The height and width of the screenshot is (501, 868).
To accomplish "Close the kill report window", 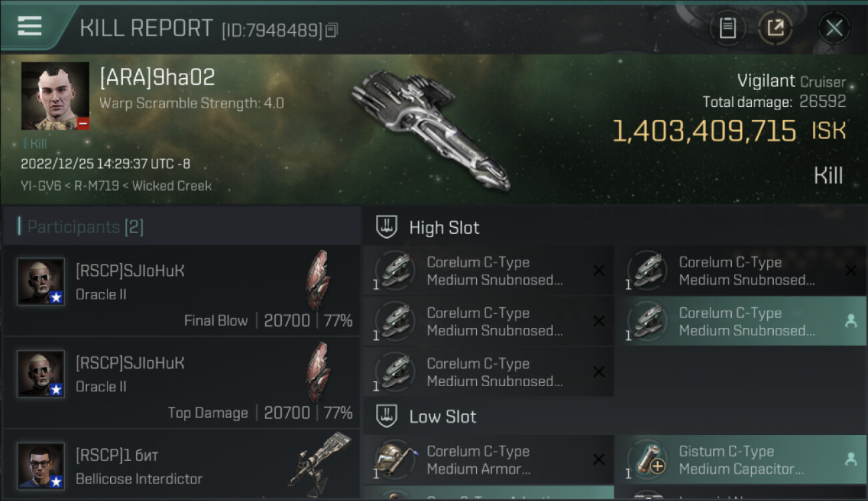I will (x=834, y=28).
